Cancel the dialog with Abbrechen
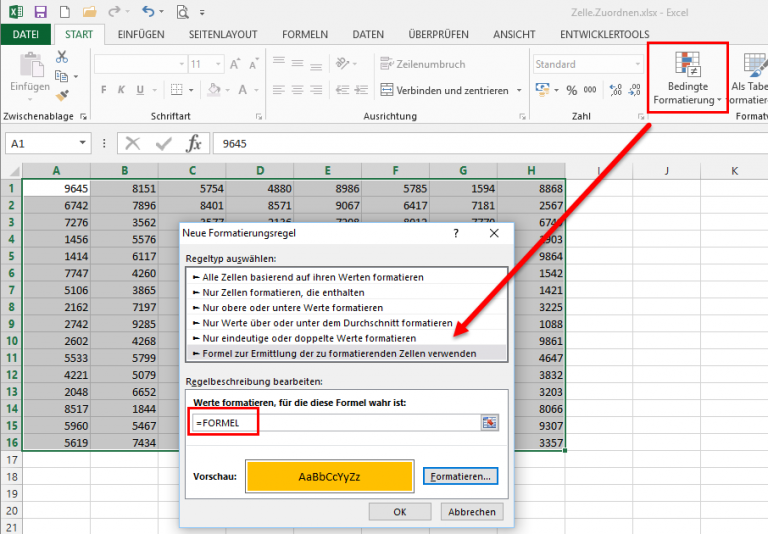 [x=472, y=511]
